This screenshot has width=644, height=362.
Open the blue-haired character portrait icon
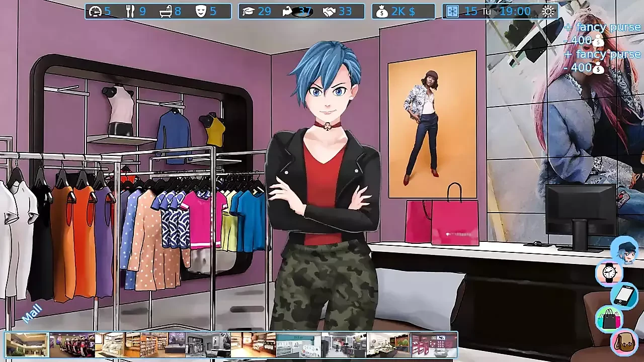point(624,250)
